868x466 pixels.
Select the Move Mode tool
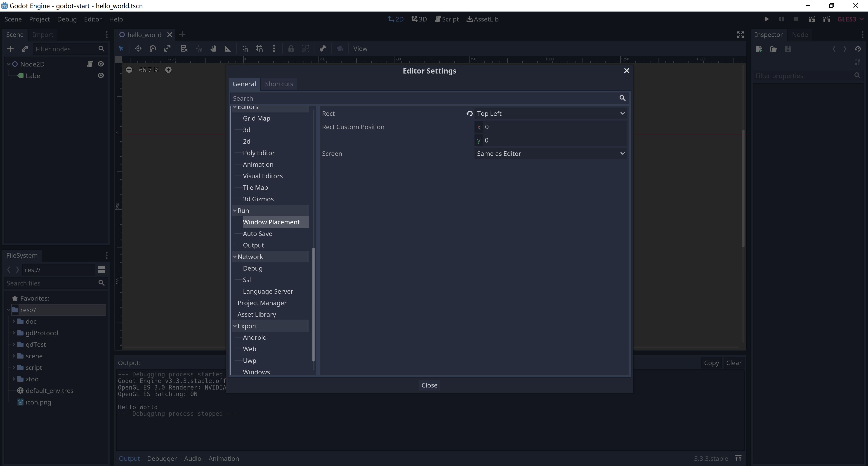point(138,49)
